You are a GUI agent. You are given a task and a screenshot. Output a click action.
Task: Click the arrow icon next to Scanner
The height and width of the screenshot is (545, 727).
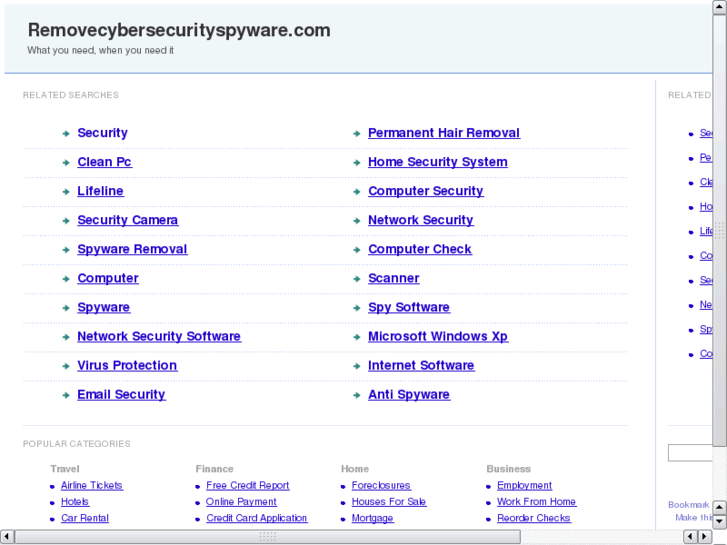click(x=356, y=279)
